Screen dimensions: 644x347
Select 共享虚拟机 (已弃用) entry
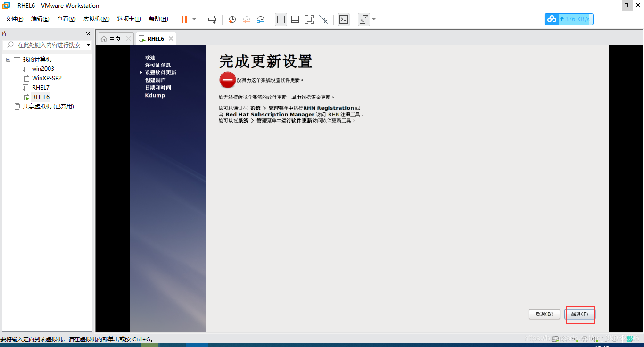48,107
